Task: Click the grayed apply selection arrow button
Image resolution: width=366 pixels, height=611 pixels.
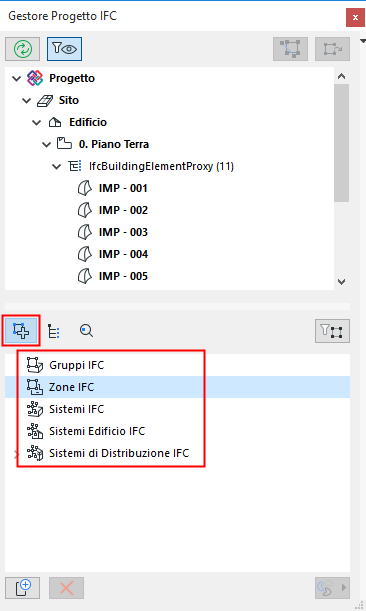Action: pyautogui.click(x=332, y=49)
